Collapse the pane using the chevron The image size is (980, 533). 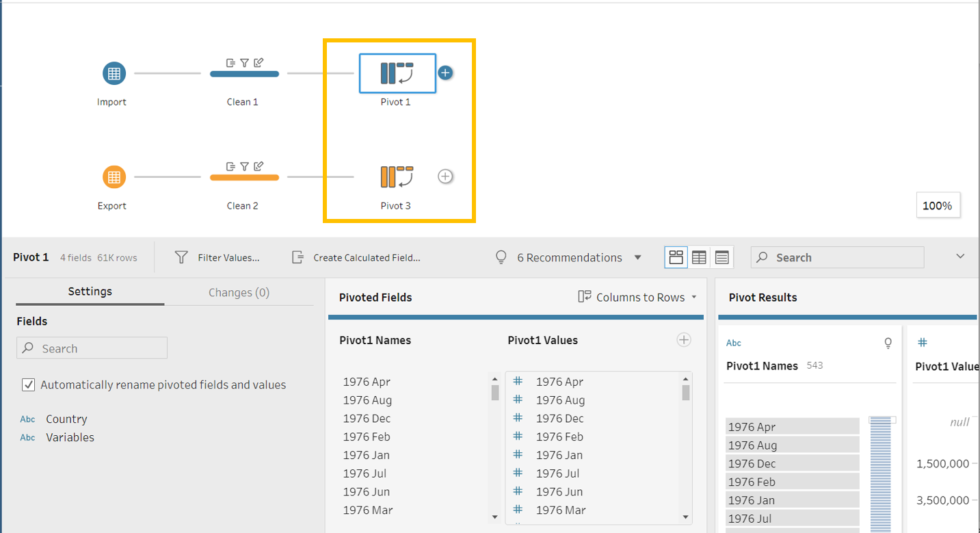point(960,257)
